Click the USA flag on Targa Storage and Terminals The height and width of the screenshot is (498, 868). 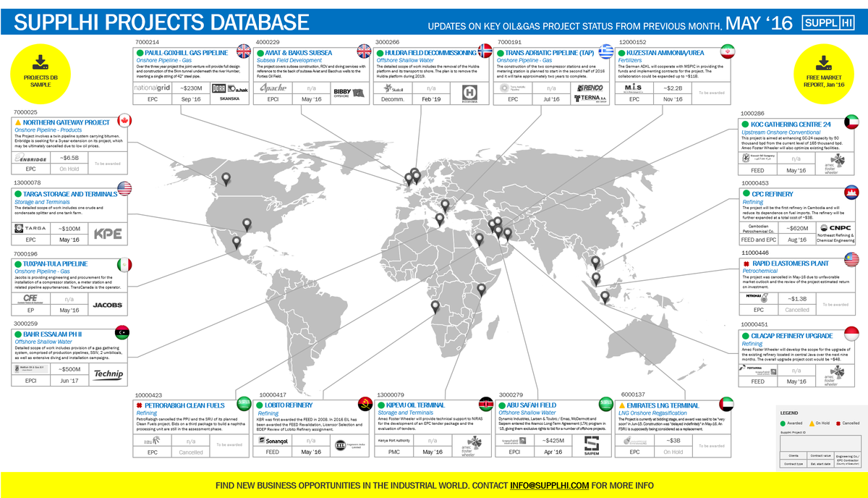tap(124, 189)
